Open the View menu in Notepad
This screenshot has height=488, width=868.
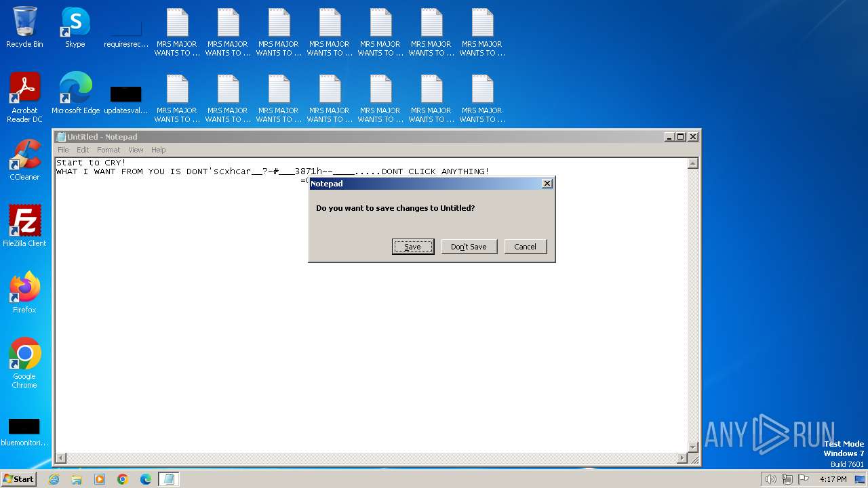136,150
